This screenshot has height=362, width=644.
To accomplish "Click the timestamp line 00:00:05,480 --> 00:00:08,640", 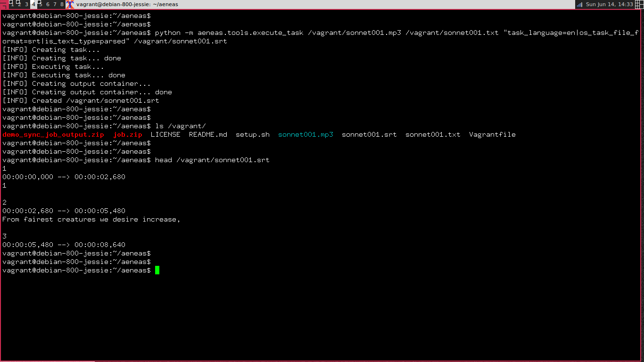I will click(x=64, y=245).
